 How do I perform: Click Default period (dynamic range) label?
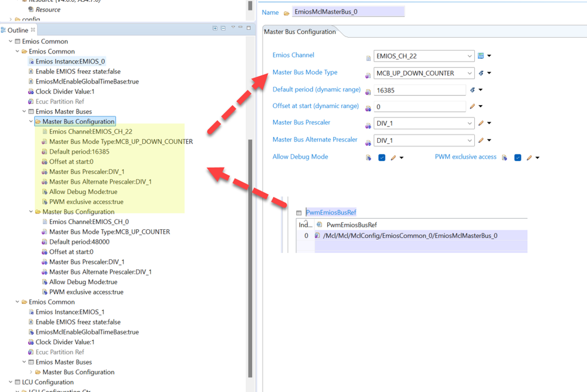pyautogui.click(x=316, y=89)
